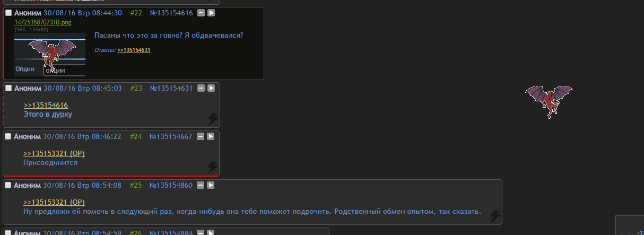The image size is (644, 235).
Task: Open attached file 14725358707310.png link
Action: tap(43, 22)
